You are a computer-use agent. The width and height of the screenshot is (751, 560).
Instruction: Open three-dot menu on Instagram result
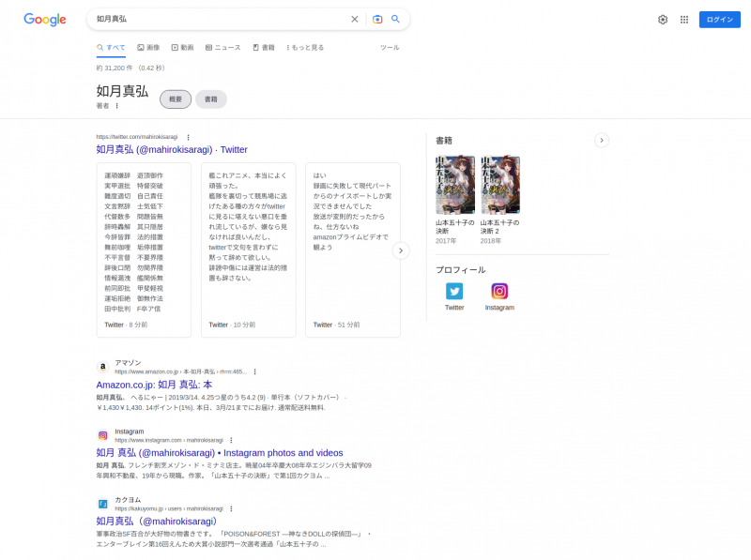(231, 440)
